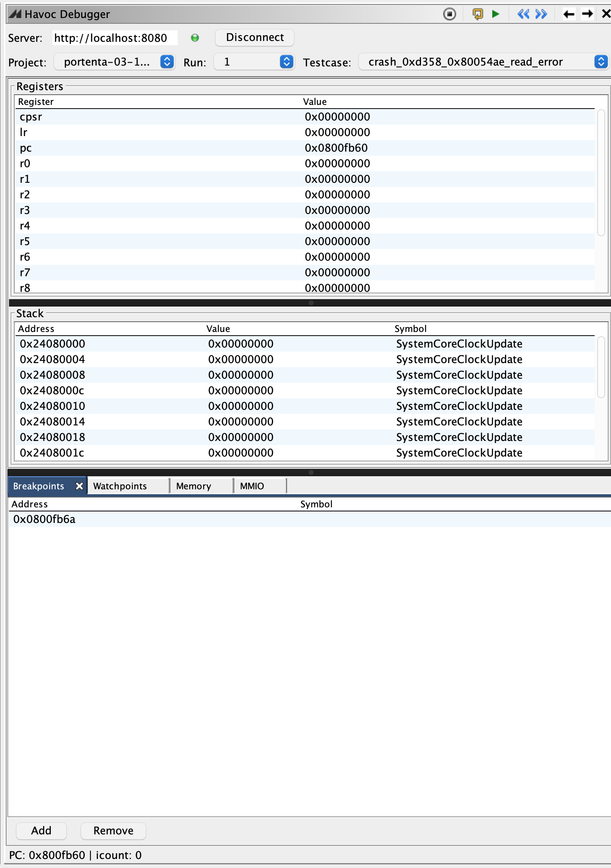Viewport: 611px width, 868px height.
Task: Select the r1 register row
Action: (305, 179)
